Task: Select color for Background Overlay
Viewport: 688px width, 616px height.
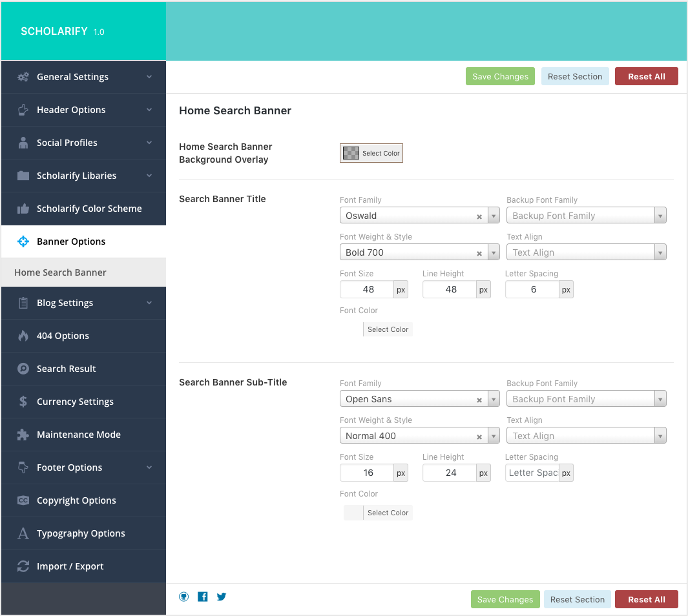Action: click(371, 153)
